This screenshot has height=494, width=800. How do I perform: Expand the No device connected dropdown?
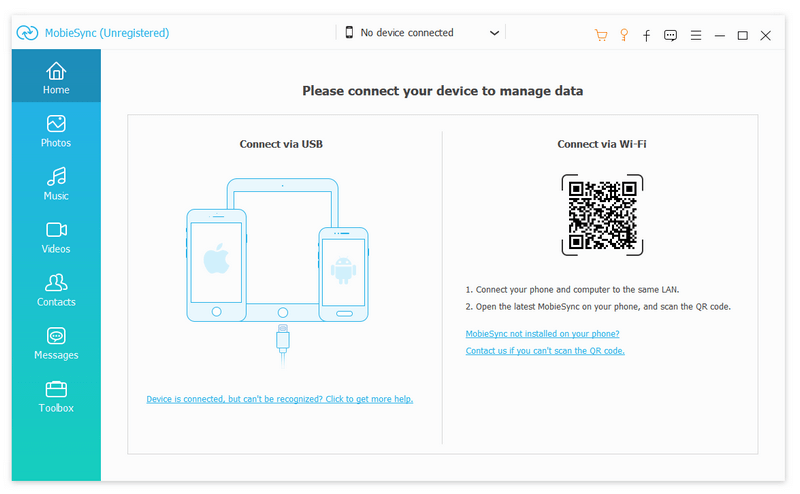[x=421, y=33]
